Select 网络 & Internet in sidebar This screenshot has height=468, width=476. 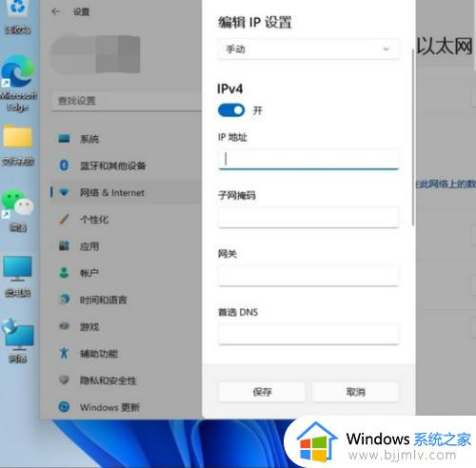[x=126, y=192]
